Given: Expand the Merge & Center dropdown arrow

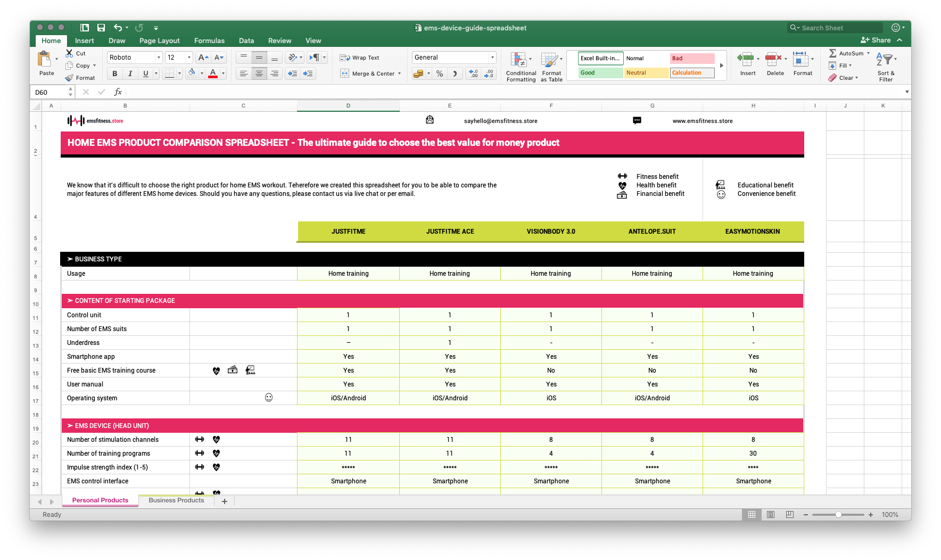Looking at the screenshot, I should click(400, 73).
